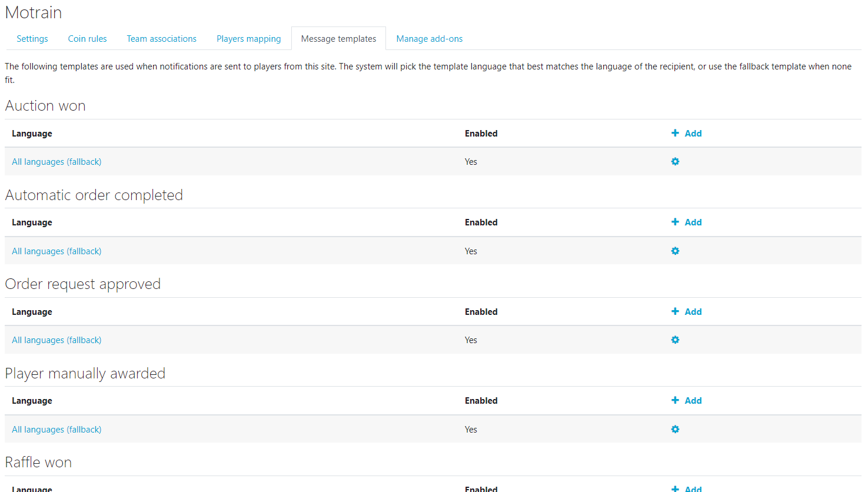Select the Players mapping tab
Image resolution: width=868 pixels, height=492 pixels.
[248, 39]
